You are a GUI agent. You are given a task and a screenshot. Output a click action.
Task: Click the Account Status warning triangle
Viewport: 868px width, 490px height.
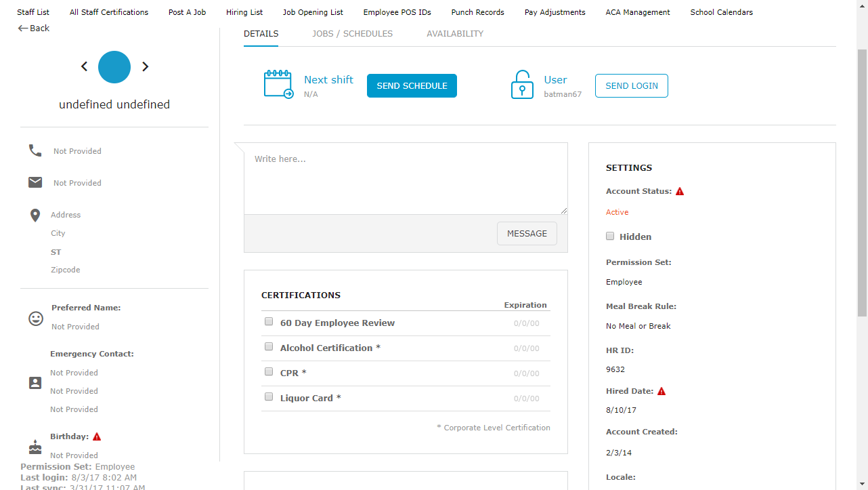tap(680, 191)
